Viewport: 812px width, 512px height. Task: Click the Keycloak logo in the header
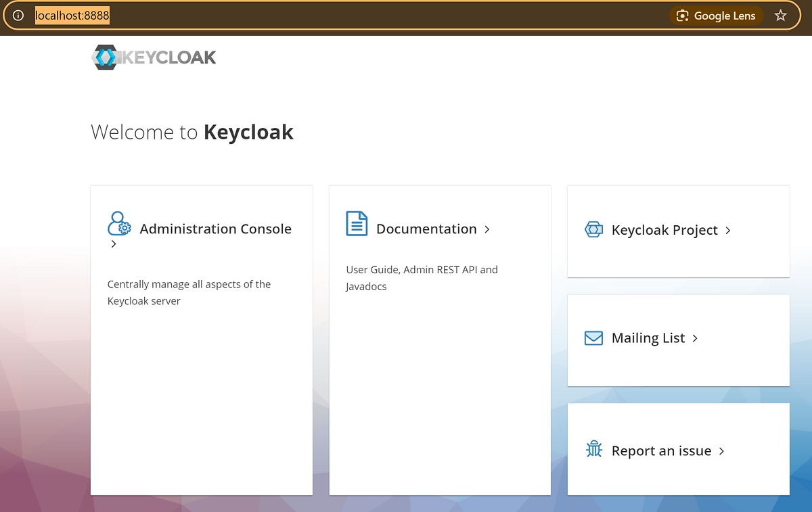[154, 57]
